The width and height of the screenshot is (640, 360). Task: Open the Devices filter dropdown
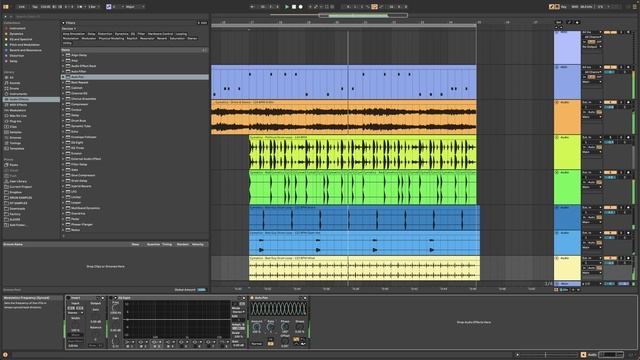[x=69, y=29]
